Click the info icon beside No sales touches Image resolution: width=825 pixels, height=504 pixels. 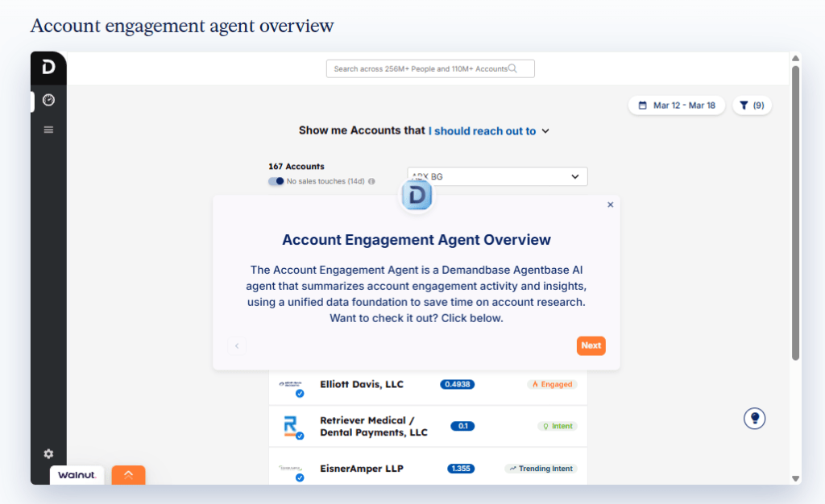(371, 182)
